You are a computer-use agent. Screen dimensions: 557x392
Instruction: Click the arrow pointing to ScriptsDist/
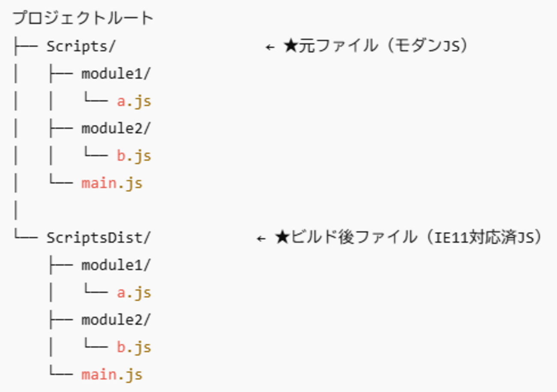[261, 239]
